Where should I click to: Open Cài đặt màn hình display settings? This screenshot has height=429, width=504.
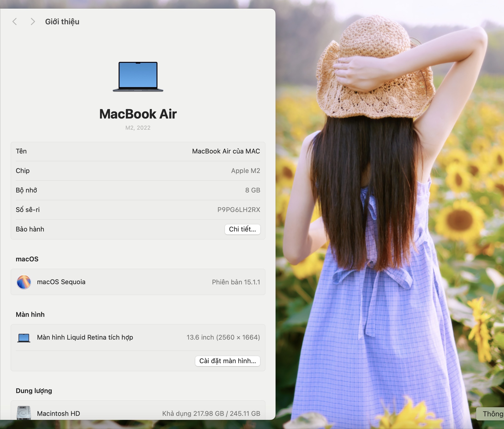coord(227,361)
